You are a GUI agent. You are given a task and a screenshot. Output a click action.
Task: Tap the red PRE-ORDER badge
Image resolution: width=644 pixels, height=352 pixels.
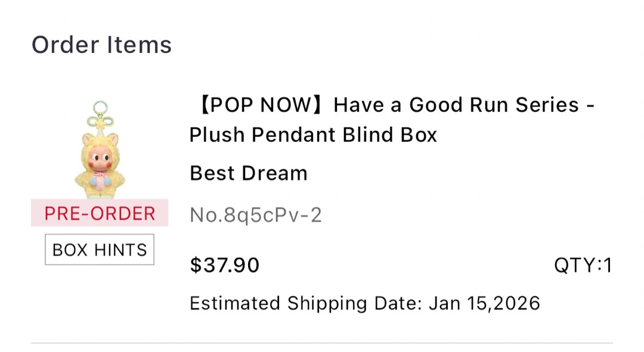pos(100,213)
